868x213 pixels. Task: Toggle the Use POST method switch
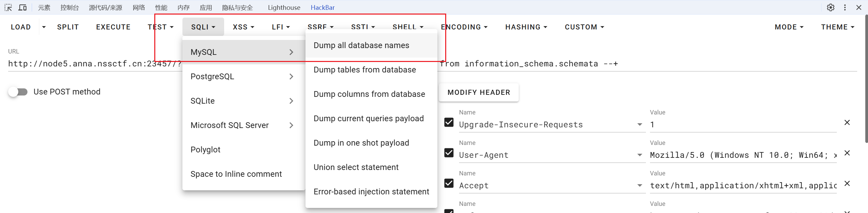tap(18, 92)
